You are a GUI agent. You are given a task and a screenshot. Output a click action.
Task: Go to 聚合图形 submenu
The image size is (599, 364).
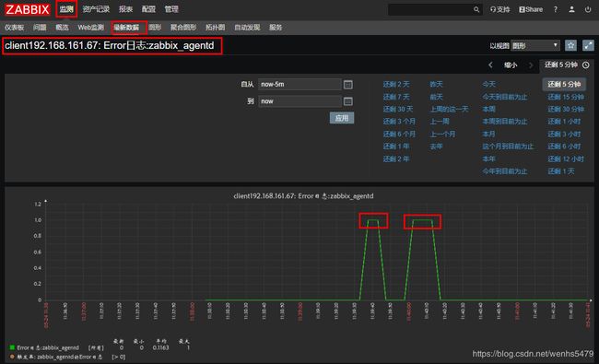[x=183, y=27]
